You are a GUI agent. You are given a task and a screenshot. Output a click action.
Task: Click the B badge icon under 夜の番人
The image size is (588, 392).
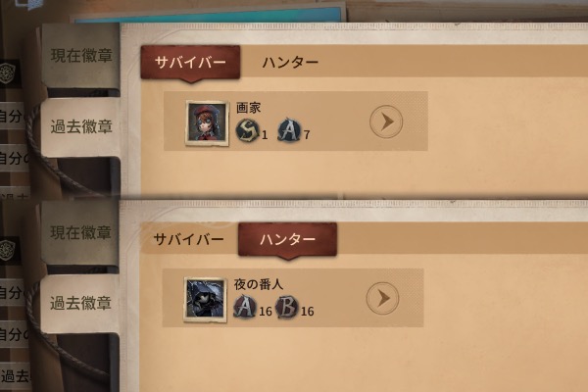click(x=287, y=307)
